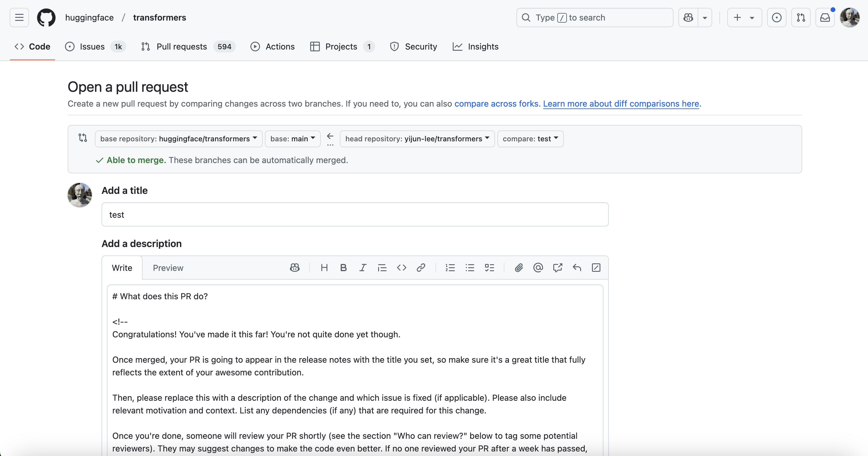Open your issues from header icon
868x456 pixels.
[x=776, y=18]
